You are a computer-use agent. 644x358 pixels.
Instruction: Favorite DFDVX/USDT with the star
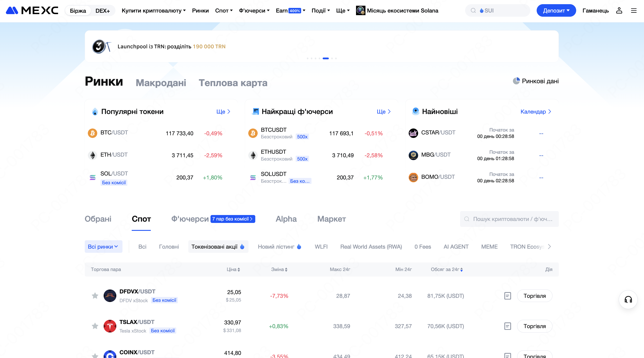click(x=95, y=296)
